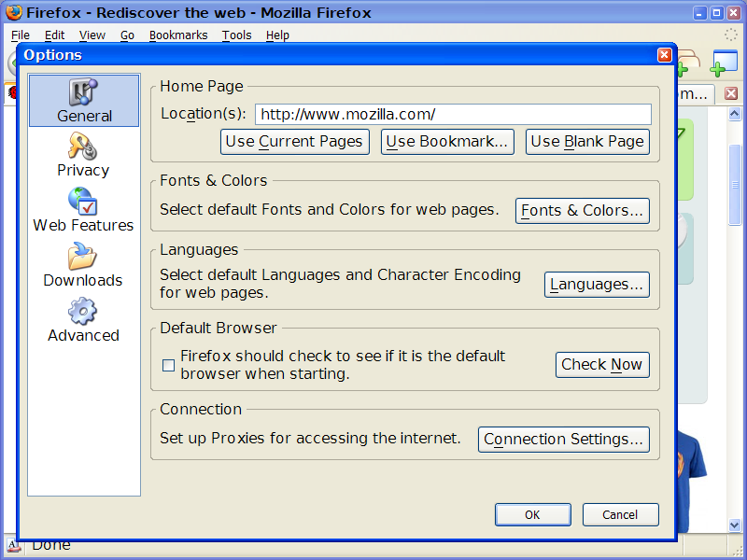Open the File menu
The width and height of the screenshot is (747, 560).
[x=21, y=35]
